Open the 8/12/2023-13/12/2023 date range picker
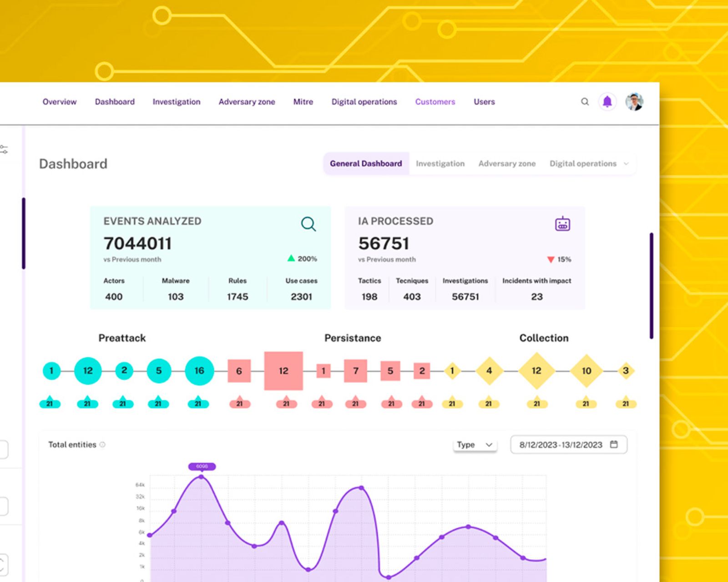Screen dimensions: 728x582 (x=561, y=445)
